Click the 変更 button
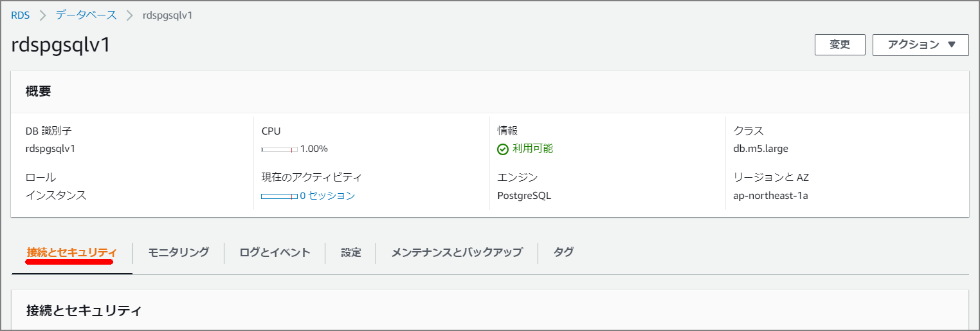980x331 pixels. pyautogui.click(x=839, y=44)
